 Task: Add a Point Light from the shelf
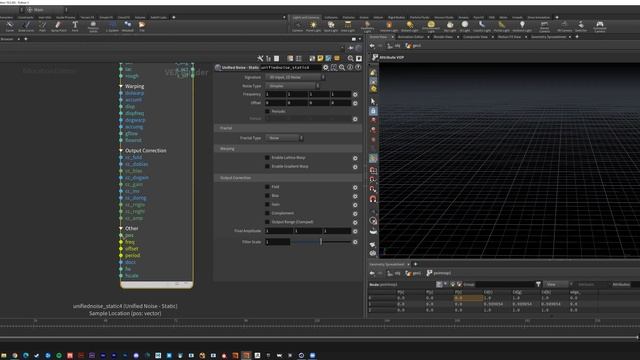tap(313, 27)
